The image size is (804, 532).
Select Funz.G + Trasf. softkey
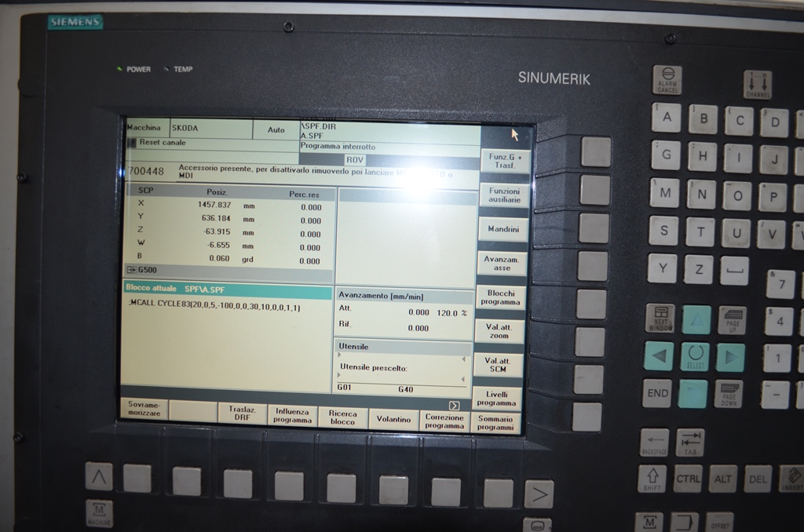coord(506,161)
